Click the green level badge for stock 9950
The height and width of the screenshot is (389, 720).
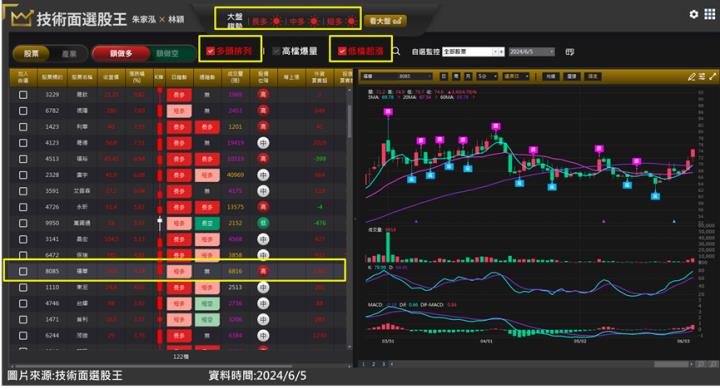tap(263, 223)
